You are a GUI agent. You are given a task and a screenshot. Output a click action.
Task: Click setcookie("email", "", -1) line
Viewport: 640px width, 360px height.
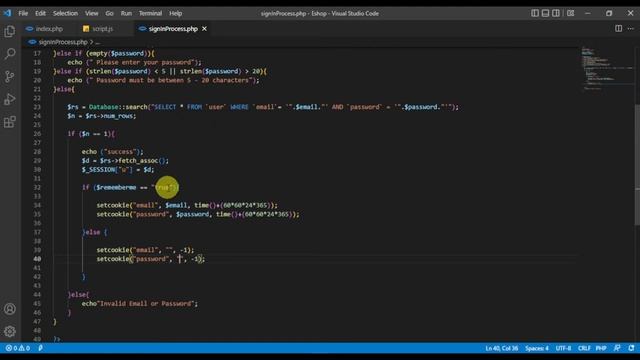(x=145, y=250)
